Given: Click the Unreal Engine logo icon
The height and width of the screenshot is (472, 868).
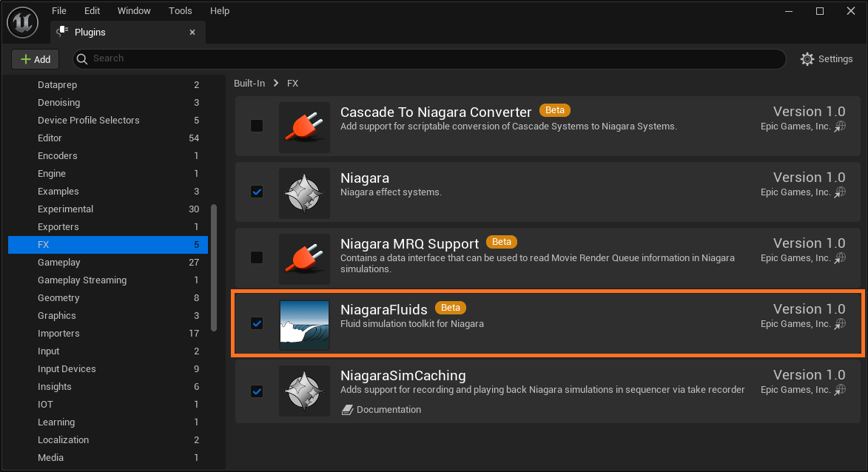Looking at the screenshot, I should 22,22.
